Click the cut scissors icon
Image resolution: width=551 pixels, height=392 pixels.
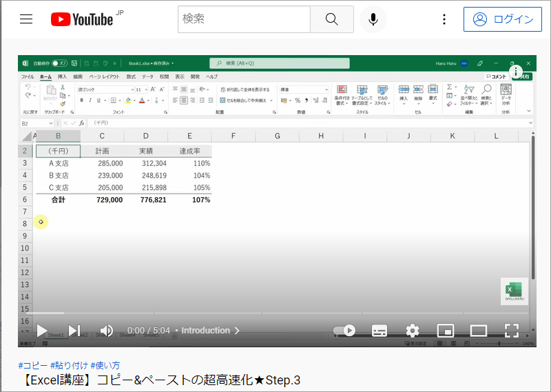coord(63,87)
